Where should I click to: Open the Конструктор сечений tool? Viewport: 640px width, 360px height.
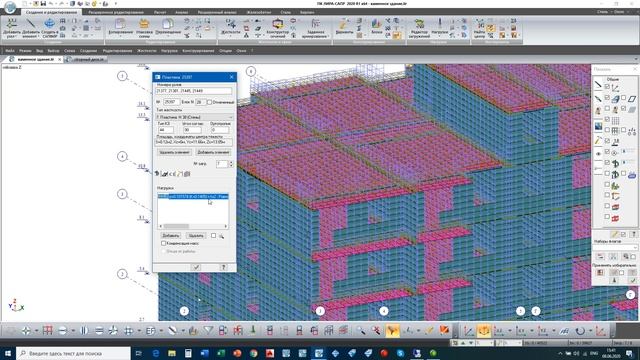(278, 28)
